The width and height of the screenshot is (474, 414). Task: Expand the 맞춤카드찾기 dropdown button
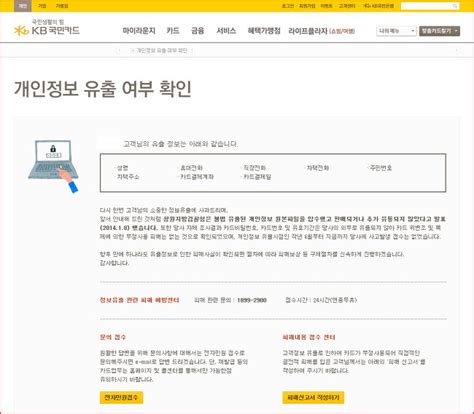tap(439, 31)
